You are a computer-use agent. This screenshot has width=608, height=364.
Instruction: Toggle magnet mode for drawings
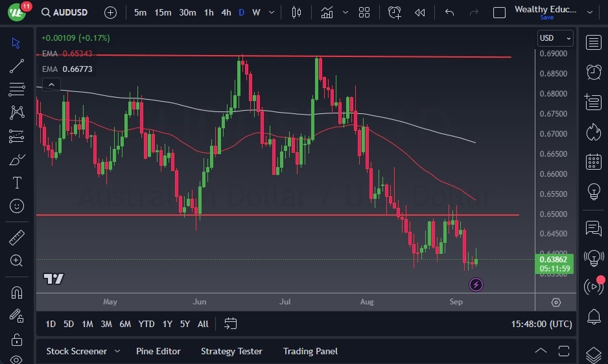pos(17,292)
